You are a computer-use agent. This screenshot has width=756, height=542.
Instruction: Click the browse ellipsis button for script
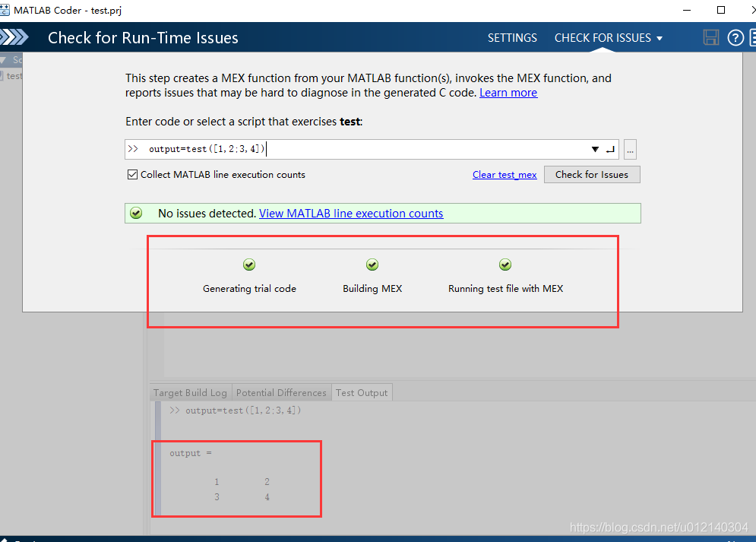pyautogui.click(x=630, y=150)
